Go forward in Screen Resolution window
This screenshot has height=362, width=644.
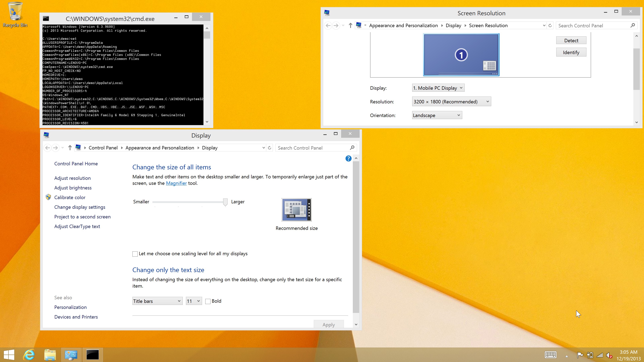pyautogui.click(x=336, y=26)
